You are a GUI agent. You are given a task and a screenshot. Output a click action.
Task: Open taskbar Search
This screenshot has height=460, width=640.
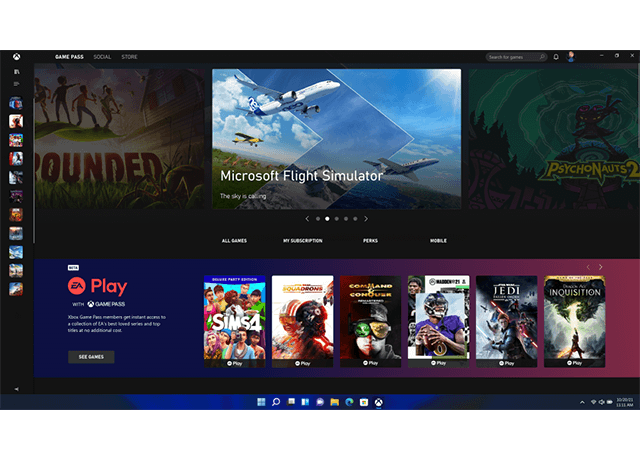pyautogui.click(x=276, y=402)
